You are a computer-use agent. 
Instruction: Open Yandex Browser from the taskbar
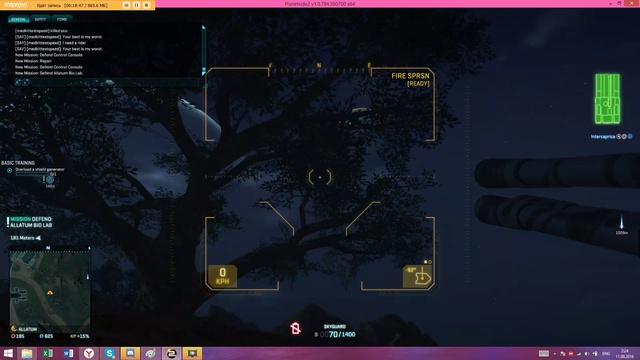(89, 353)
